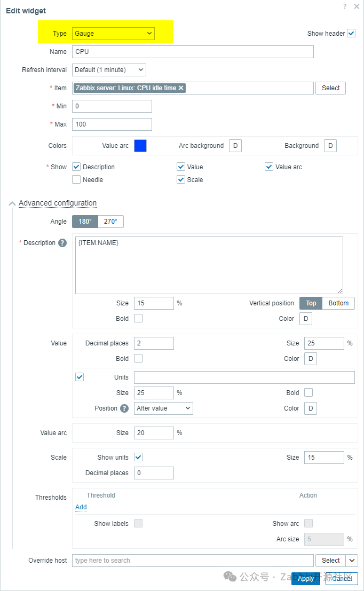The height and width of the screenshot is (591, 364).
Task: Click the help question mark icon in dialog header
Action: (x=345, y=6)
